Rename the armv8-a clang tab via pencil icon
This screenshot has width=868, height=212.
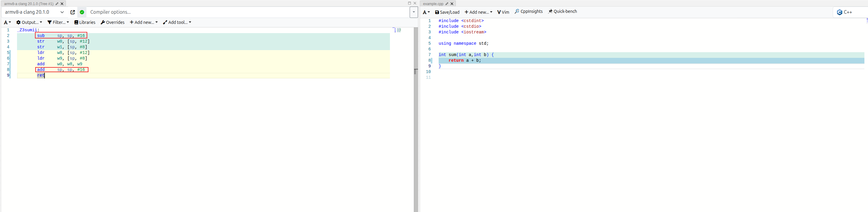[x=57, y=4]
